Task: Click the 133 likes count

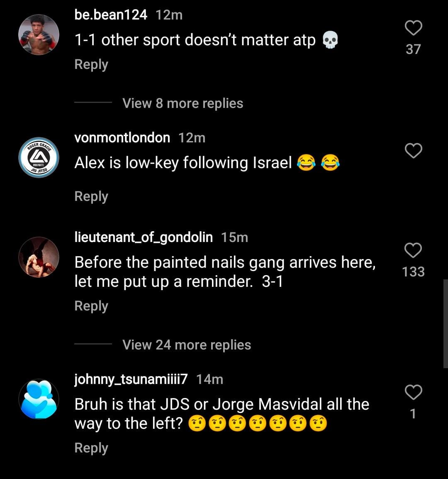Action: point(413,272)
